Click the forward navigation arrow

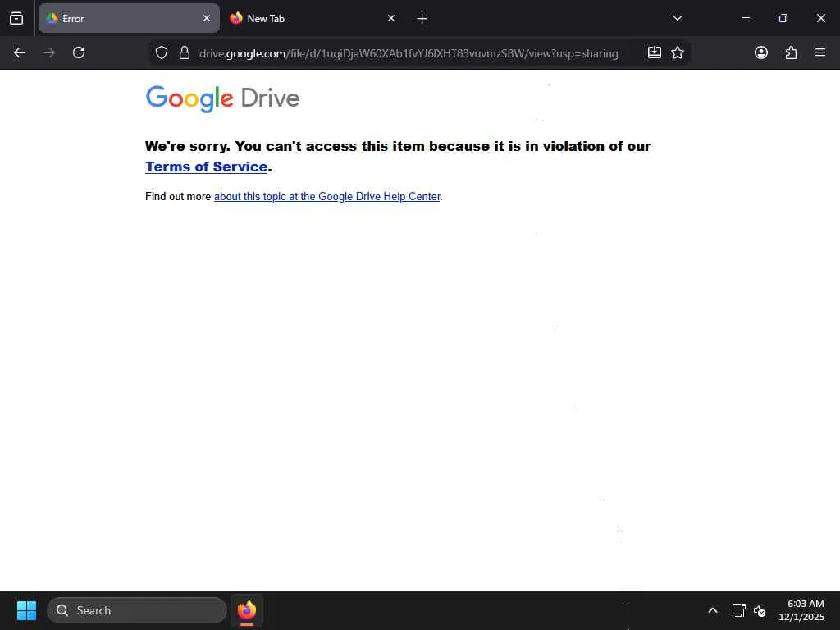49,52
